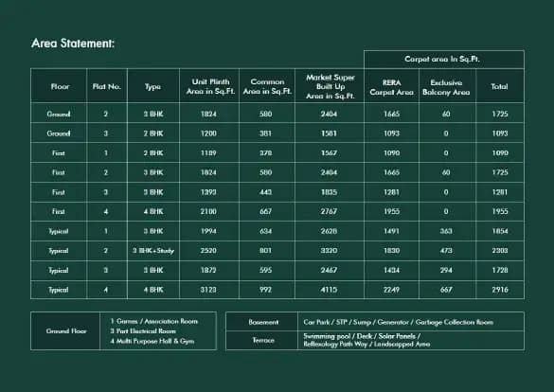Select RERA carpet value 1491
Viewport: 554px width, 392px height.
pyautogui.click(x=391, y=231)
